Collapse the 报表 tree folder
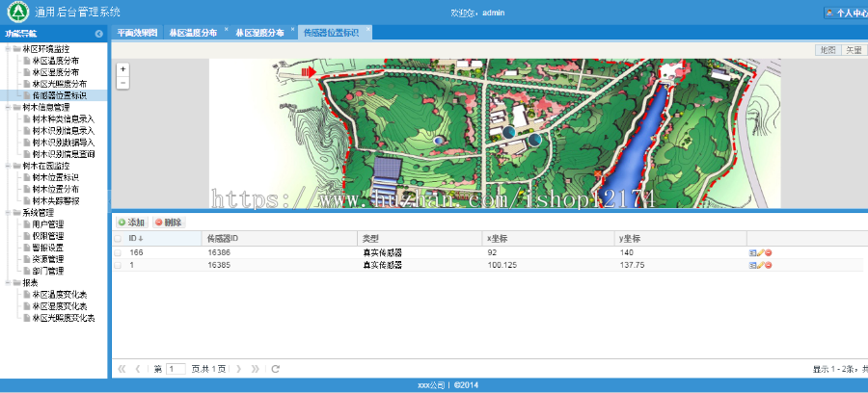This screenshot has height=393, width=868. pyautogui.click(x=8, y=282)
